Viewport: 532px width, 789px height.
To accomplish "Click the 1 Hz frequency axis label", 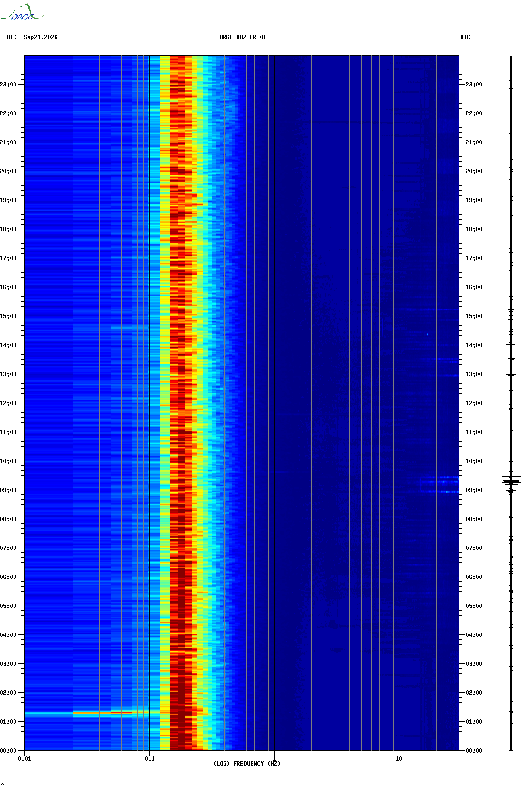I will pyautogui.click(x=274, y=759).
